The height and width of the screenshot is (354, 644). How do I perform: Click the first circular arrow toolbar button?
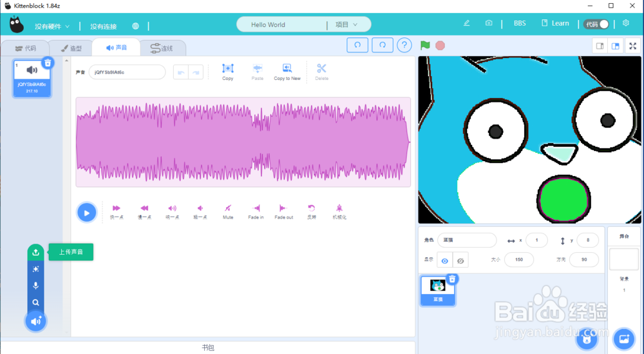coord(357,45)
